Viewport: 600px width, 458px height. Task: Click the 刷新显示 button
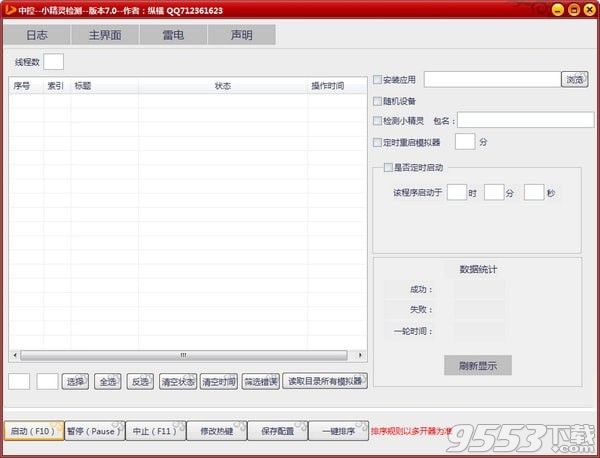478,365
